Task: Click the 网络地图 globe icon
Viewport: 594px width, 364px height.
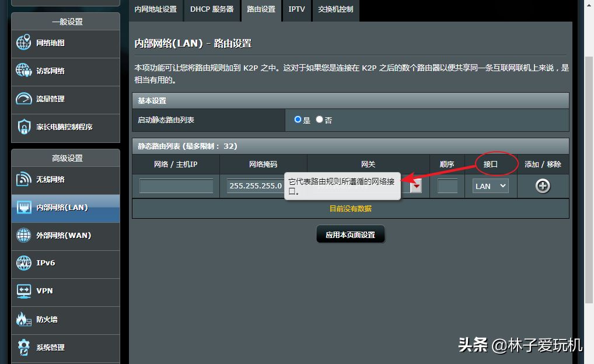Action: click(x=23, y=43)
